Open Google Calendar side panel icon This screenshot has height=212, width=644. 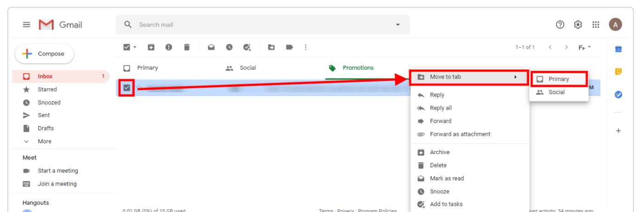click(618, 49)
